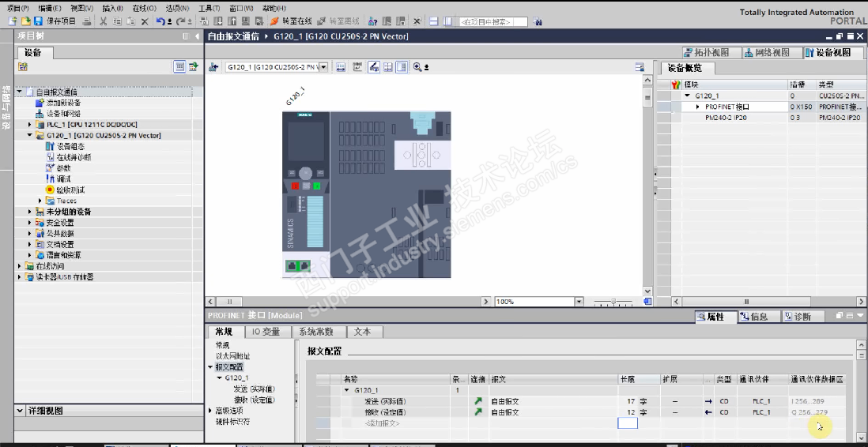Screen dimensions: 868x447
Task: Select 以太网地址 in properties navigation
Action: coord(232,356)
